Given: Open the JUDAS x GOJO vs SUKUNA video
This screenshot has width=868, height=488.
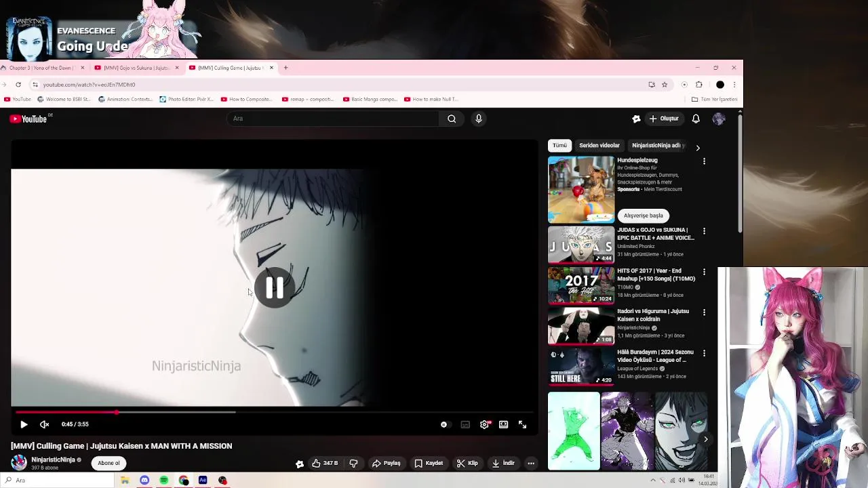Looking at the screenshot, I should click(x=581, y=245).
